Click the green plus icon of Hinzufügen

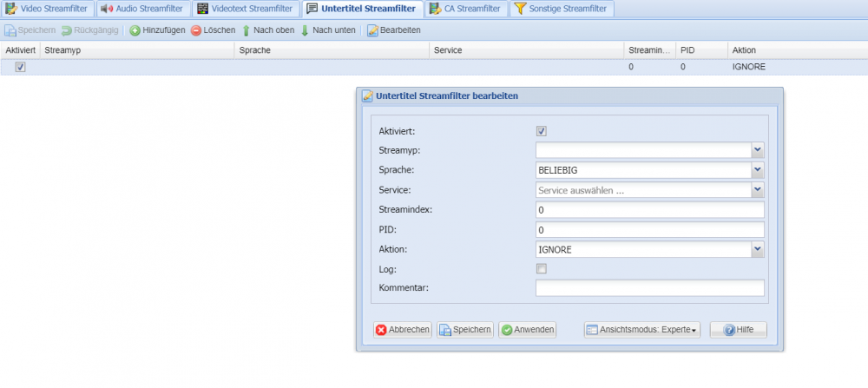click(x=135, y=30)
